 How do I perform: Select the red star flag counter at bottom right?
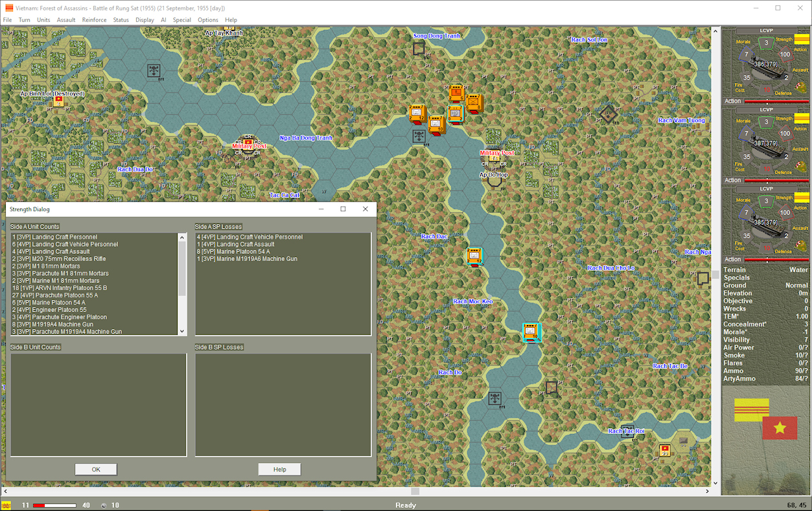point(665,449)
